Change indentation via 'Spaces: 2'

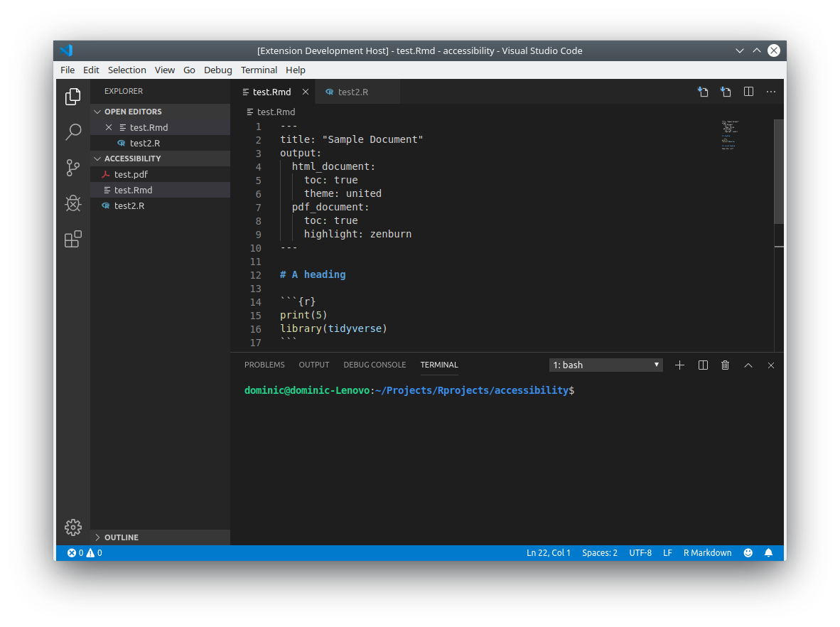(600, 553)
